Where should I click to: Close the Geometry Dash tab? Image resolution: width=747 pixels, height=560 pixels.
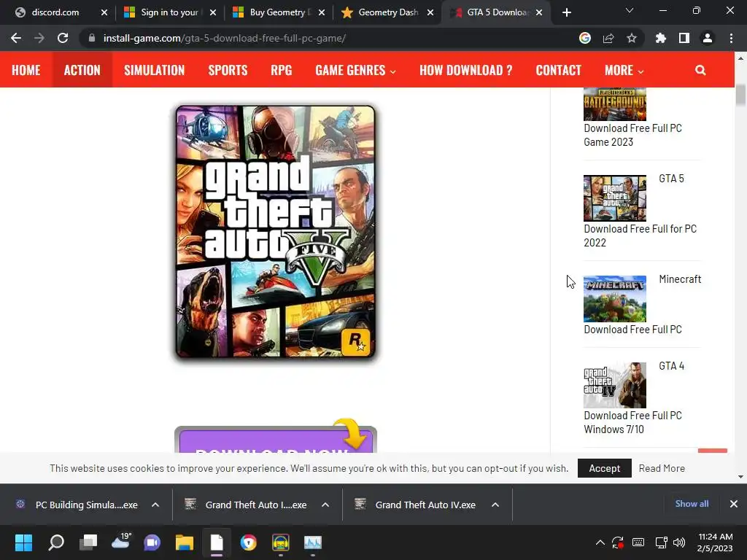(430, 12)
